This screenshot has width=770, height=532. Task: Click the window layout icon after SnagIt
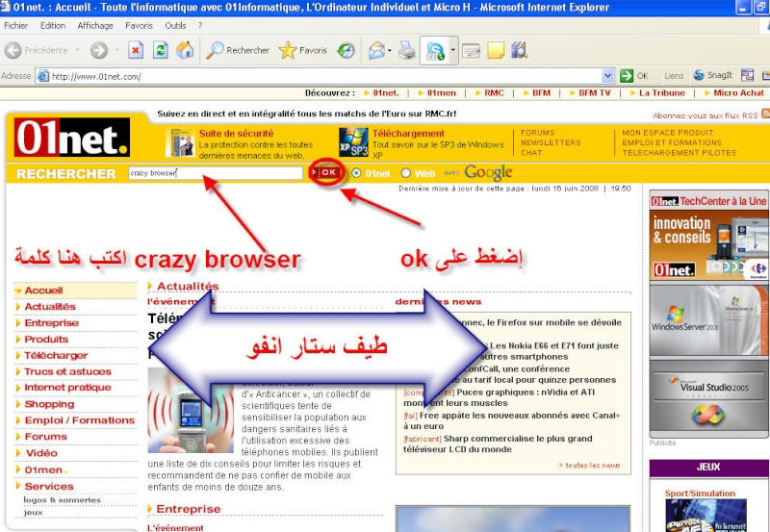[748, 75]
